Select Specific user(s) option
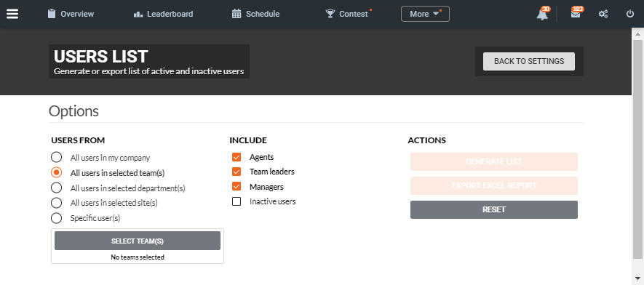The image size is (644, 285). coord(56,217)
